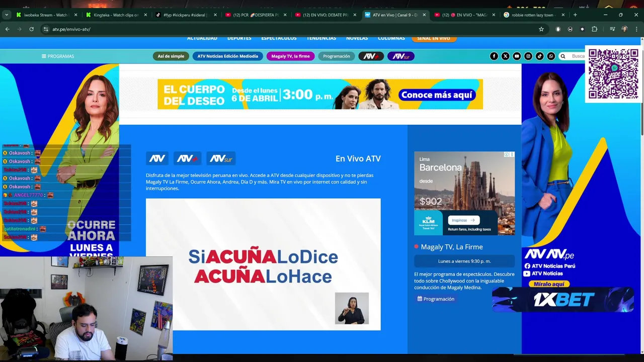Screen dimensions: 644x362
Task: Open the ATV Facebook page icon
Action: tap(494, 56)
